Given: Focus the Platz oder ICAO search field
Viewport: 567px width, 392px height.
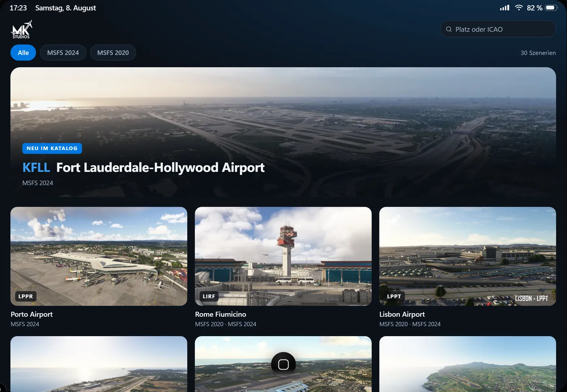Looking at the screenshot, I should point(498,29).
